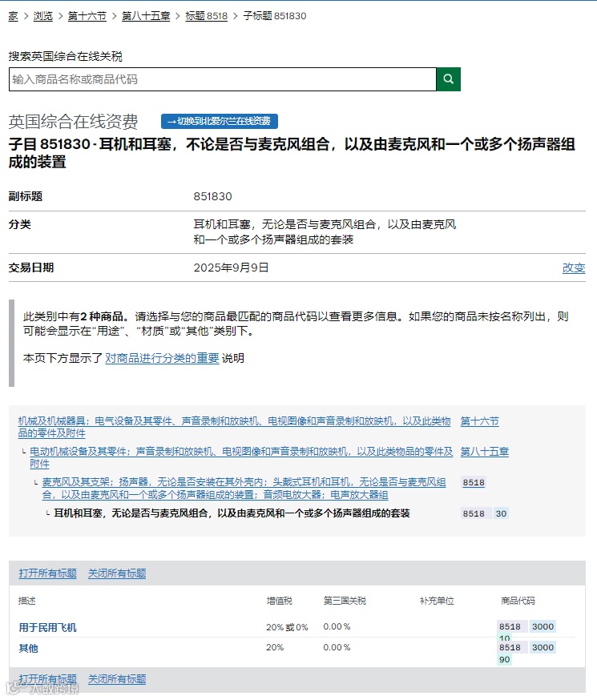This screenshot has height=700, width=597.
Task: Focus the commodity name or code search field
Action: (x=222, y=79)
